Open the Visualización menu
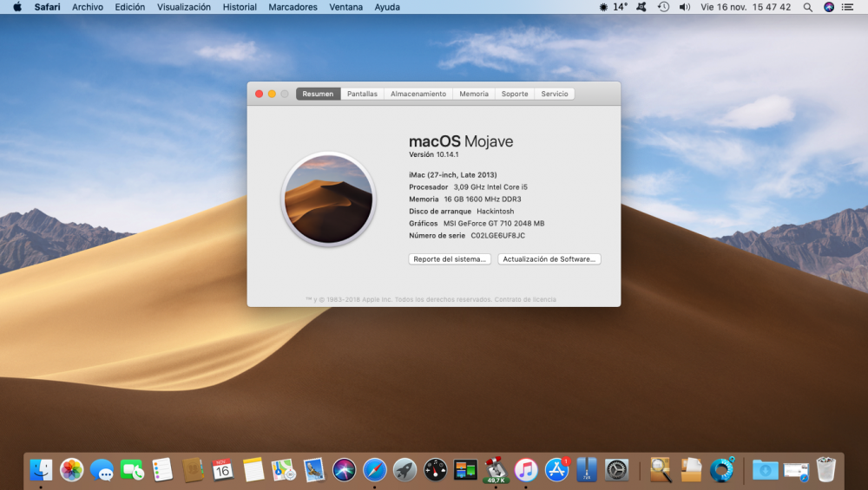 pos(184,7)
